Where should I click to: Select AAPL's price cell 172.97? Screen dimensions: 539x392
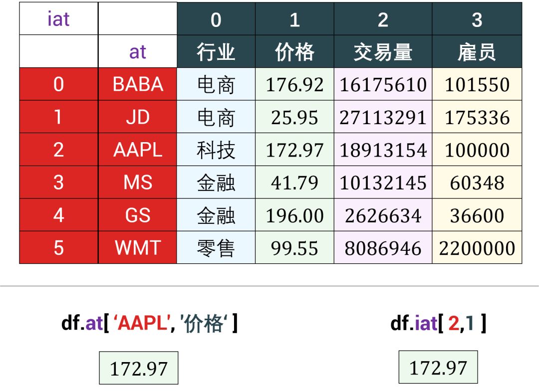point(293,150)
